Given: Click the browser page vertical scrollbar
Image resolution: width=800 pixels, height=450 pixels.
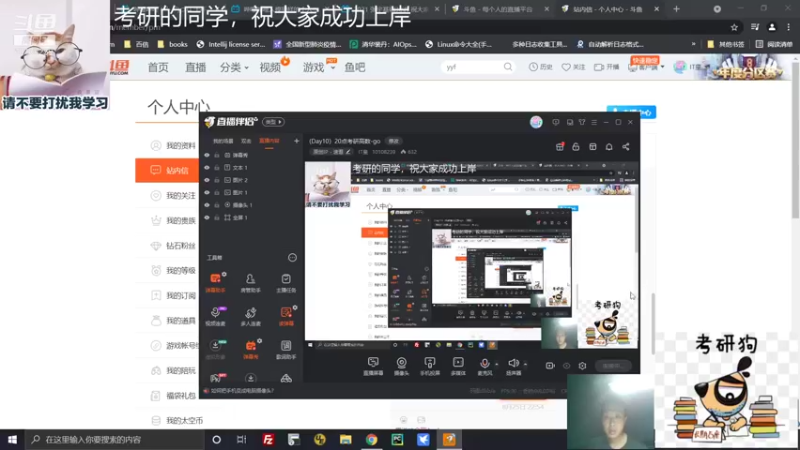Looking at the screenshot, I should (796, 138).
